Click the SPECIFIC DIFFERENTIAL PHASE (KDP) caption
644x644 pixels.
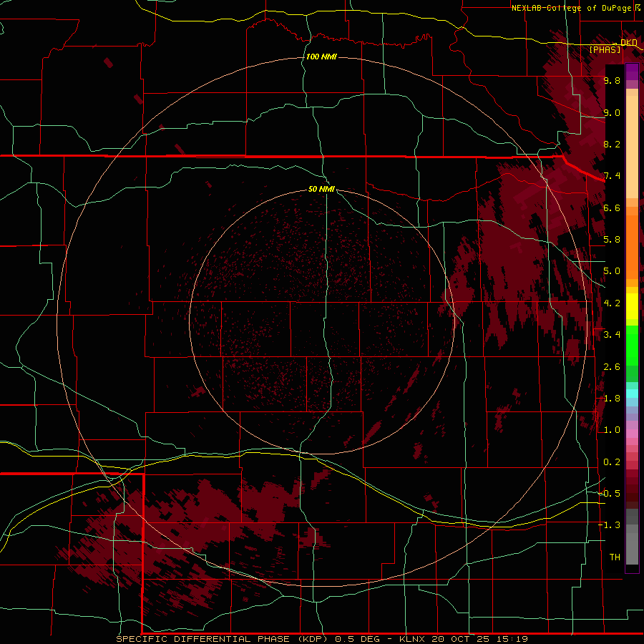point(222,639)
